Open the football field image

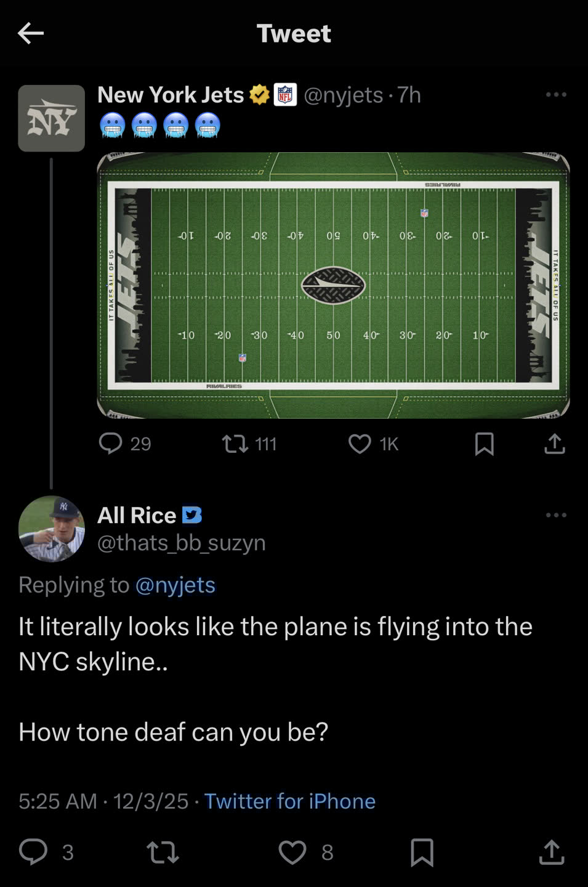pyautogui.click(x=333, y=285)
